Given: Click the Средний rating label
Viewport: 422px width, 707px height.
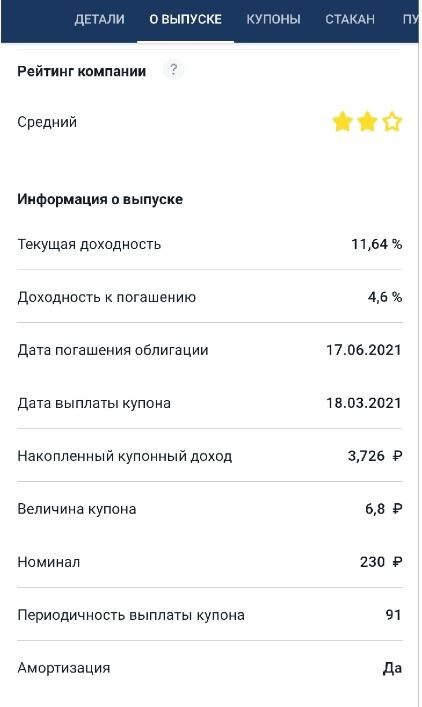Looking at the screenshot, I should pos(47,122).
